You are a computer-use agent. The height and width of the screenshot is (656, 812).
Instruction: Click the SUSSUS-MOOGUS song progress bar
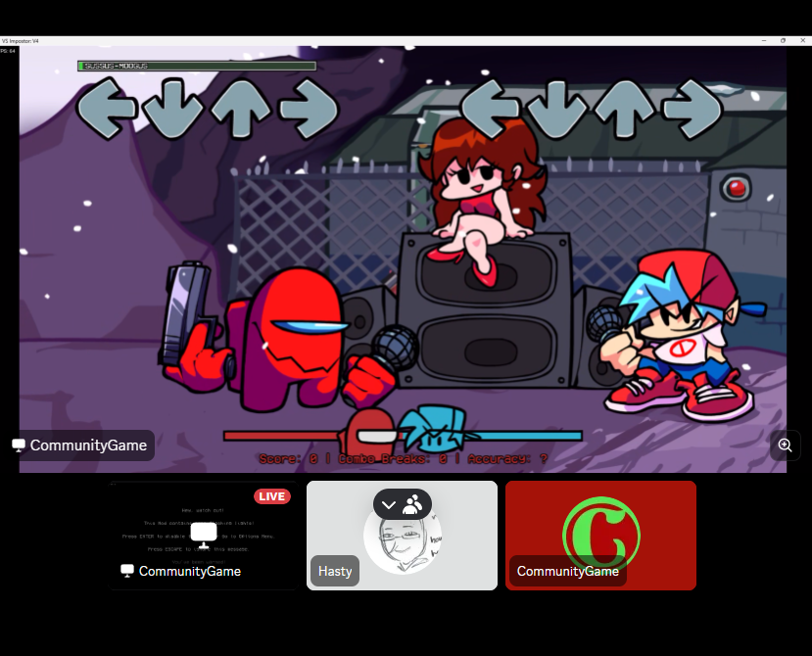coord(197,66)
